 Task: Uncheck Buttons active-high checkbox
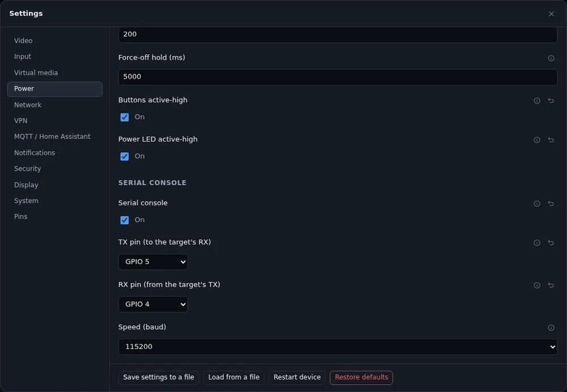[124, 117]
